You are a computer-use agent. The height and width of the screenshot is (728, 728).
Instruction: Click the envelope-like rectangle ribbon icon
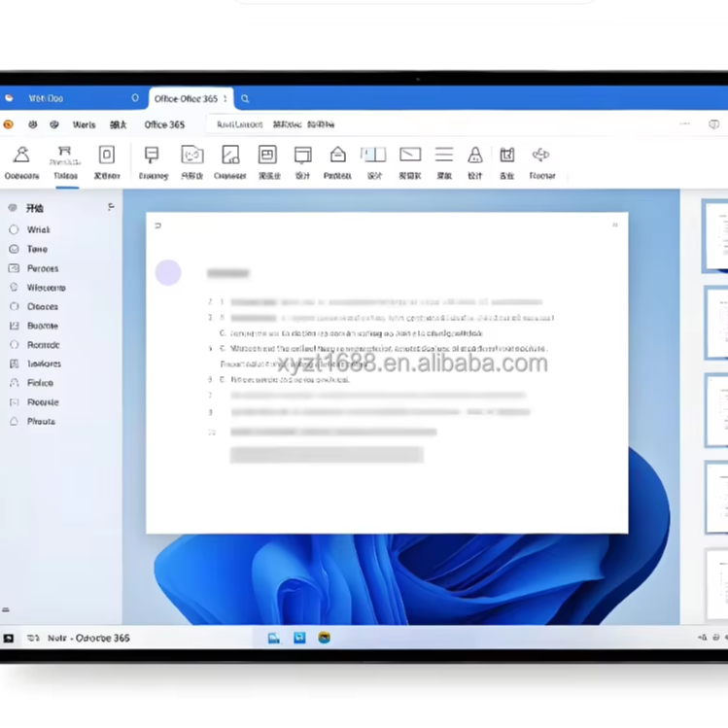coord(410,155)
